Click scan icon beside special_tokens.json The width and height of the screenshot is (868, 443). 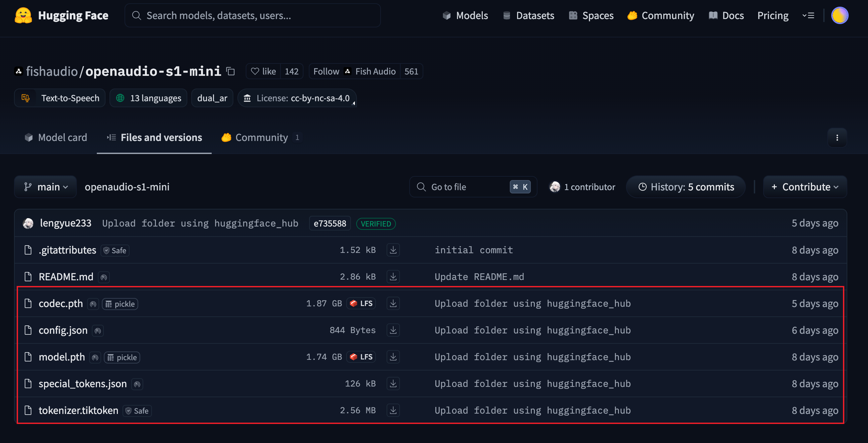point(137,384)
